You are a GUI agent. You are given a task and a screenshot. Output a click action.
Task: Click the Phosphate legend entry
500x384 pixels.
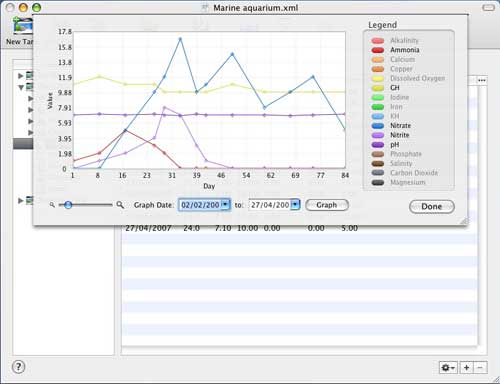pos(397,154)
